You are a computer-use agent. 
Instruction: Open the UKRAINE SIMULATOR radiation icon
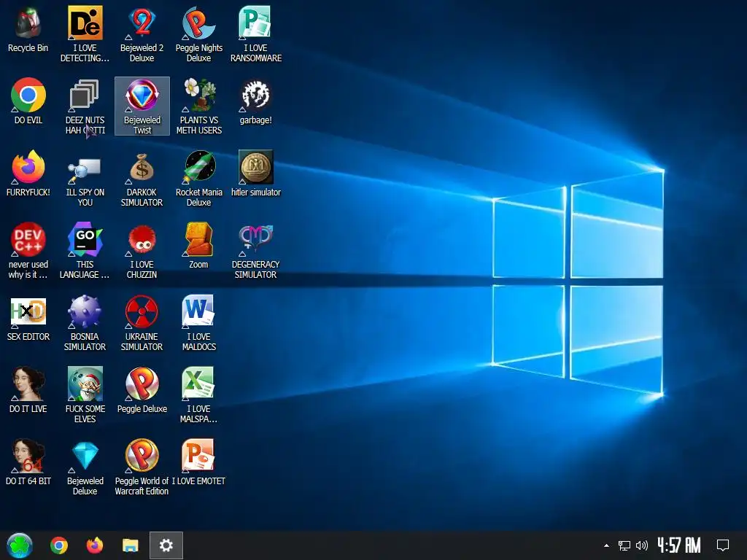pyautogui.click(x=142, y=323)
